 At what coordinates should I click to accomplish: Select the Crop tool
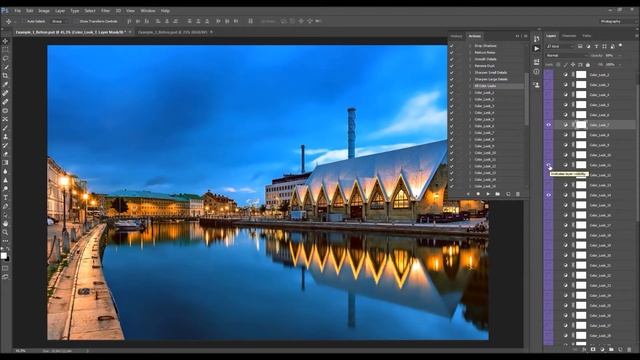5,76
